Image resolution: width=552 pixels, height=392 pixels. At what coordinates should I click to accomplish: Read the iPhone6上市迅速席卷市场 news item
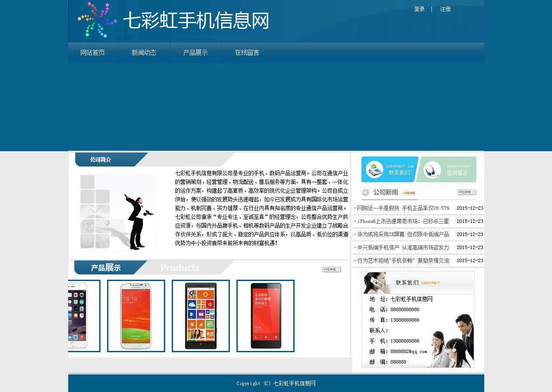tap(403, 222)
